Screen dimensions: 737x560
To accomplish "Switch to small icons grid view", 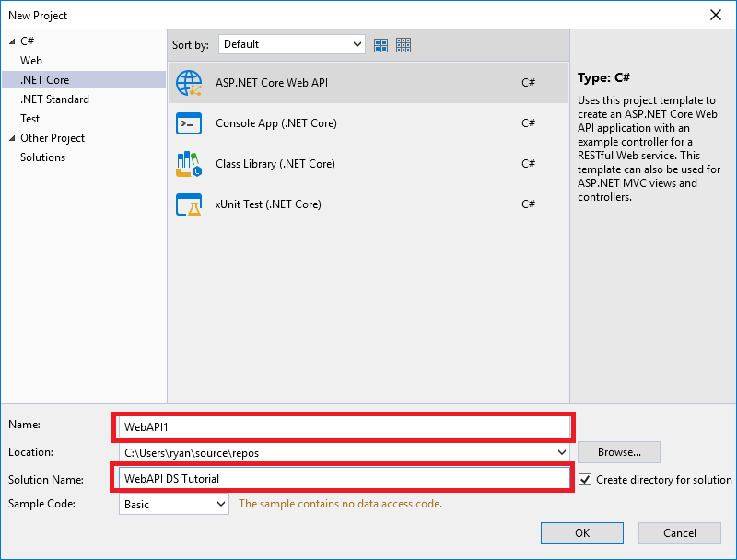I will 404,44.
